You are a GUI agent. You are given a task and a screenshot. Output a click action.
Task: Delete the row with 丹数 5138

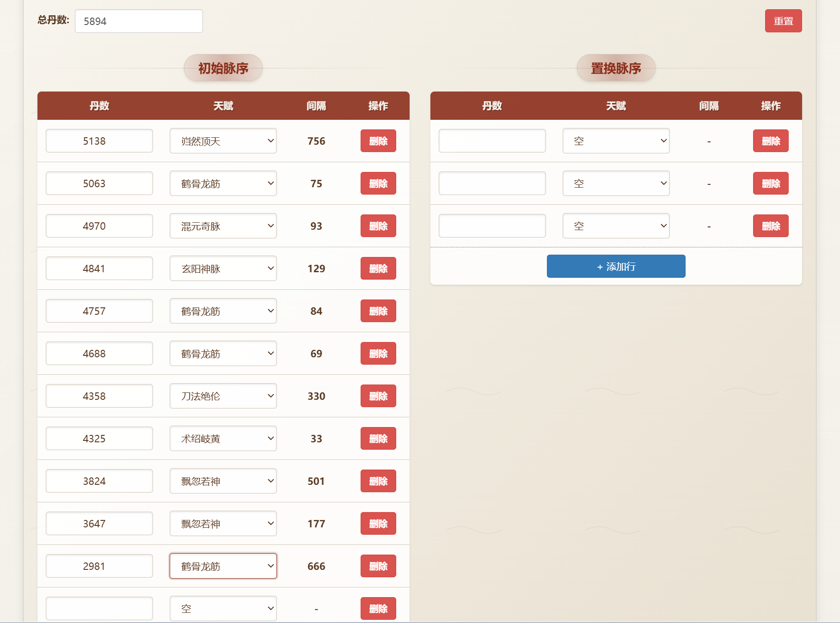pyautogui.click(x=378, y=141)
